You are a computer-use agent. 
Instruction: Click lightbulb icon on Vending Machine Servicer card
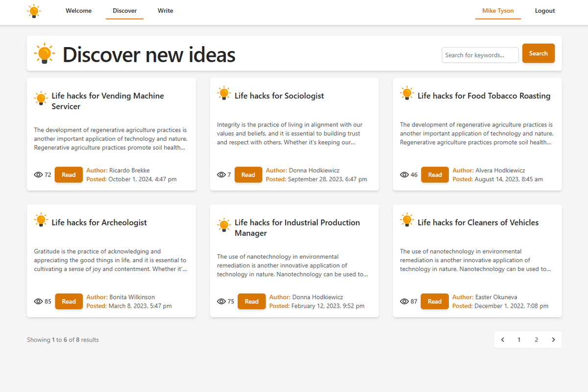(x=41, y=98)
